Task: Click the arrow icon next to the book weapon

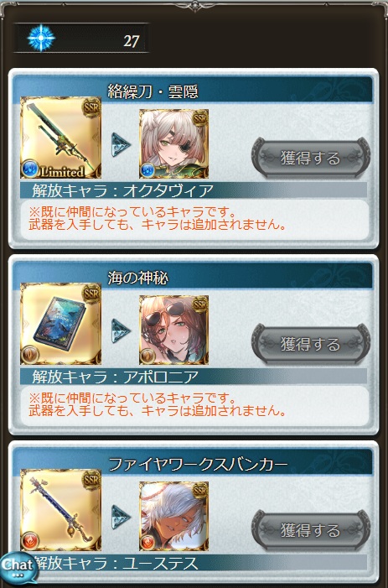Action: pos(121,331)
